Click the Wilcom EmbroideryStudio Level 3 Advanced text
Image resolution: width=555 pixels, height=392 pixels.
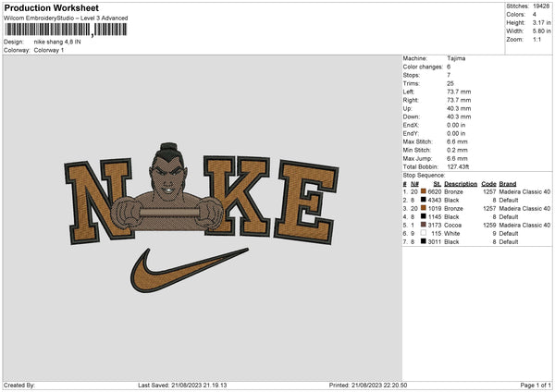(66, 18)
